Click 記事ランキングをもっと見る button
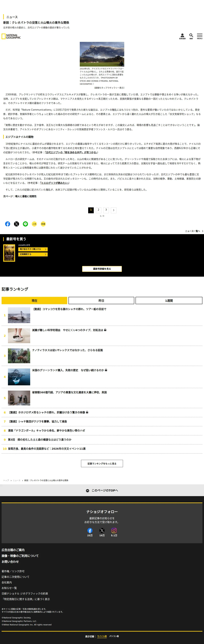Screen dimensions: 204x644 (102, 464)
